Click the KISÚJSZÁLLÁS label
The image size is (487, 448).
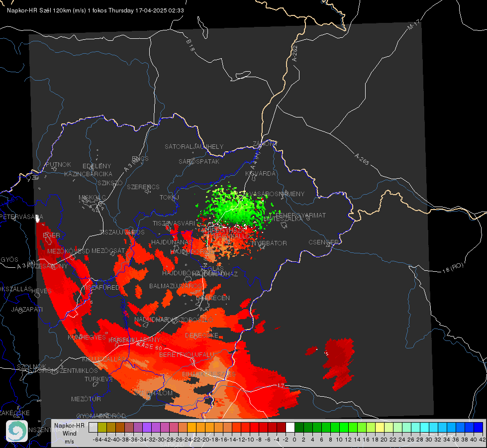pyautogui.click(x=104, y=359)
